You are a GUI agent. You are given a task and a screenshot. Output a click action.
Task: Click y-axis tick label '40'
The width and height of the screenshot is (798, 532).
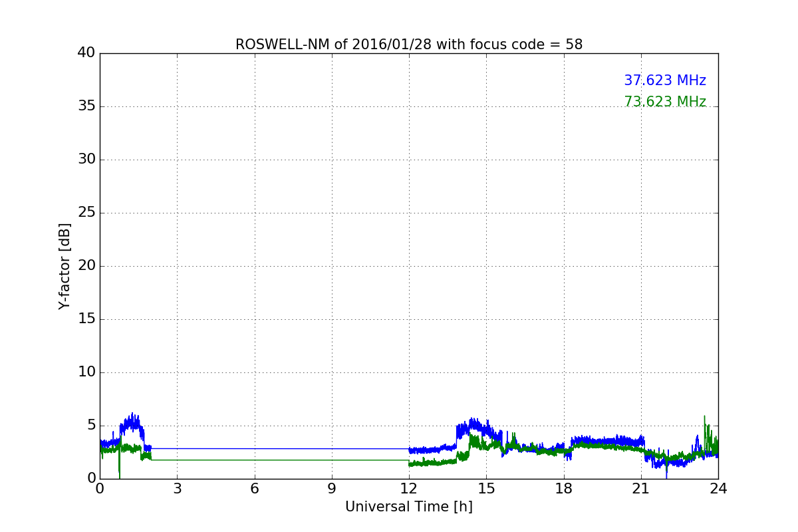pyautogui.click(x=86, y=53)
